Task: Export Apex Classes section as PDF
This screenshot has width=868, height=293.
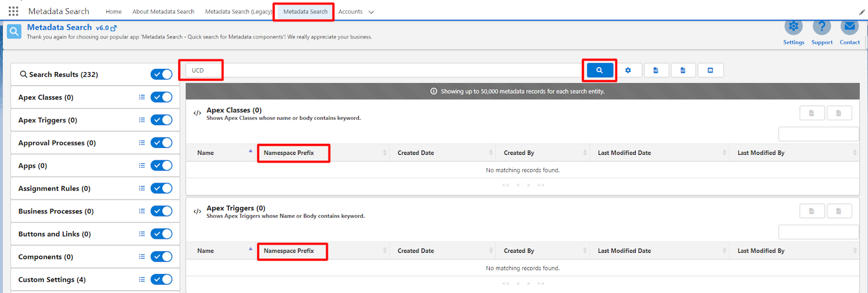Action: click(812, 113)
